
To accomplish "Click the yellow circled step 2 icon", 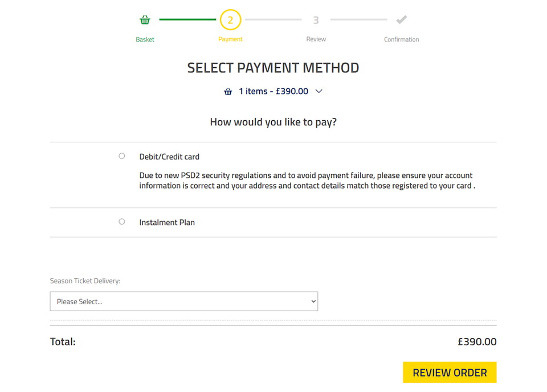I will [x=230, y=20].
